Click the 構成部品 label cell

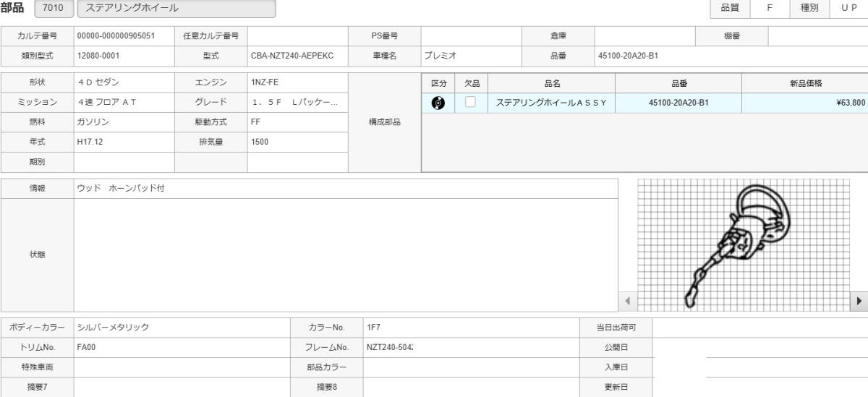(385, 122)
